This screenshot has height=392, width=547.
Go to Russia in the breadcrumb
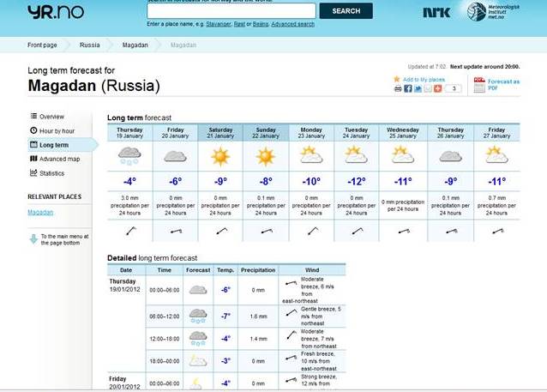pyautogui.click(x=89, y=44)
